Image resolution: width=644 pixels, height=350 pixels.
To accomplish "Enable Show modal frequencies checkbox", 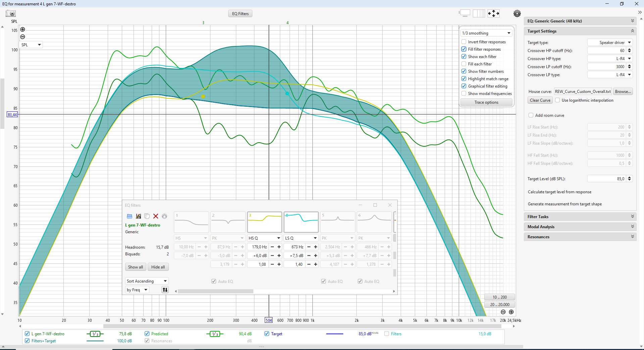I will (x=464, y=93).
